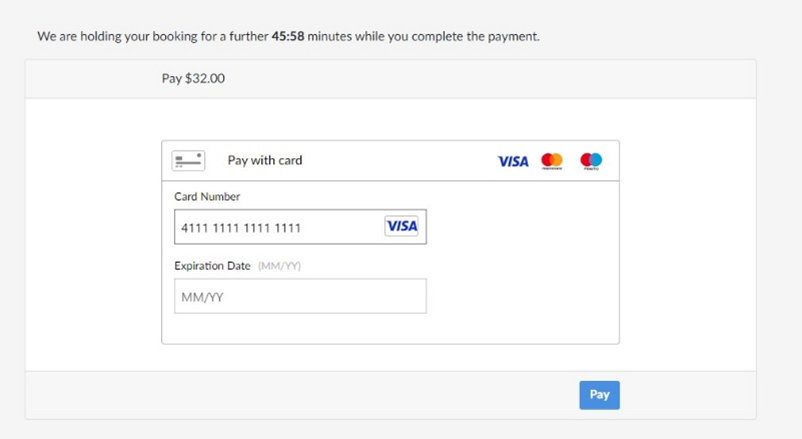Click the Expiration Date field label

(212, 266)
